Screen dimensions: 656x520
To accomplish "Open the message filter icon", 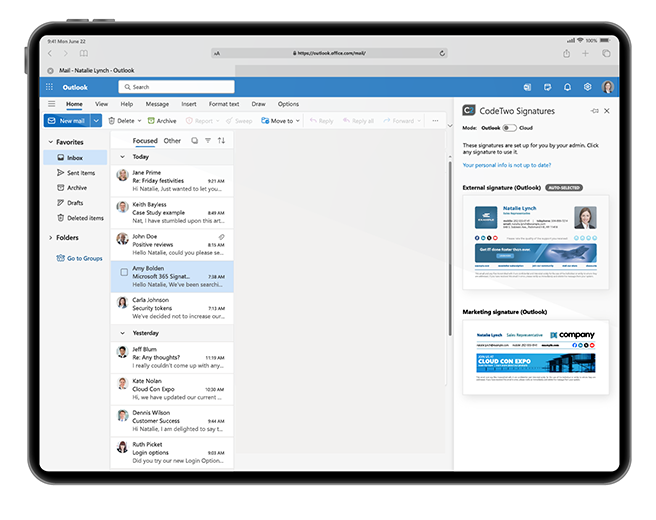I will 208,141.
